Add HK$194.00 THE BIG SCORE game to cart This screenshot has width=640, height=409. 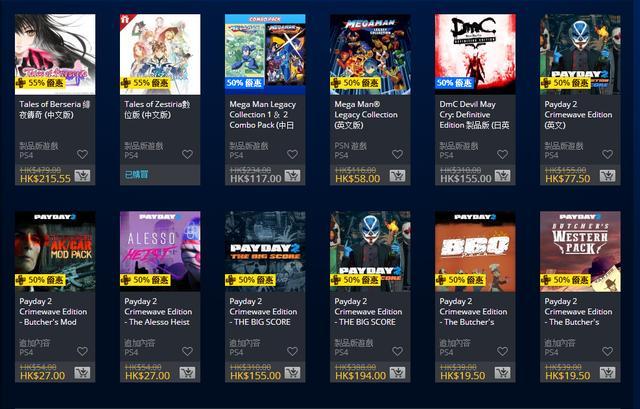pyautogui.click(x=397, y=373)
